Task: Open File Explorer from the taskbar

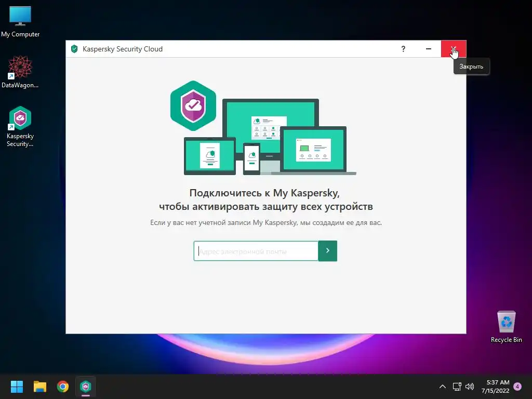Action: (40, 387)
